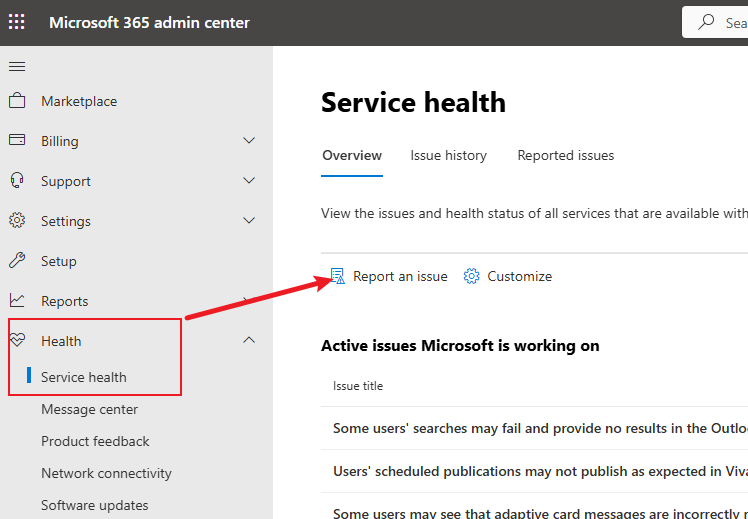The width and height of the screenshot is (748, 519).
Task: Click the Customize gear icon
Action: 471,276
